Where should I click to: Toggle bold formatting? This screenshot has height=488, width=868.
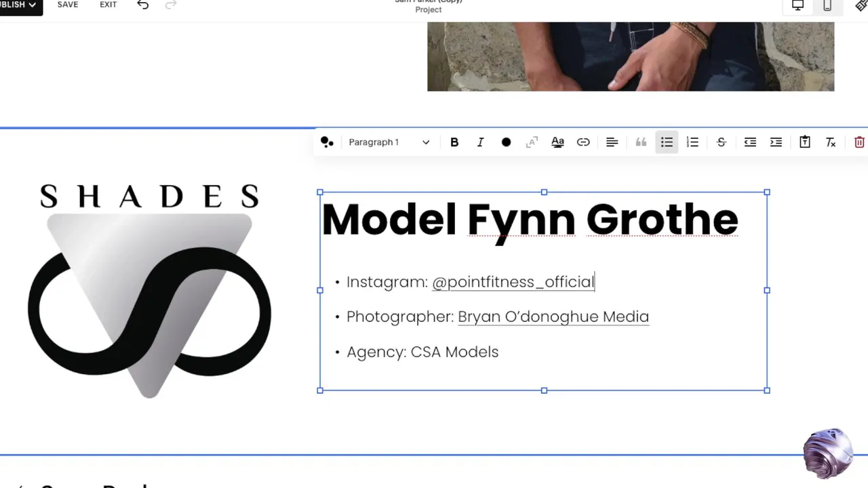[454, 142]
